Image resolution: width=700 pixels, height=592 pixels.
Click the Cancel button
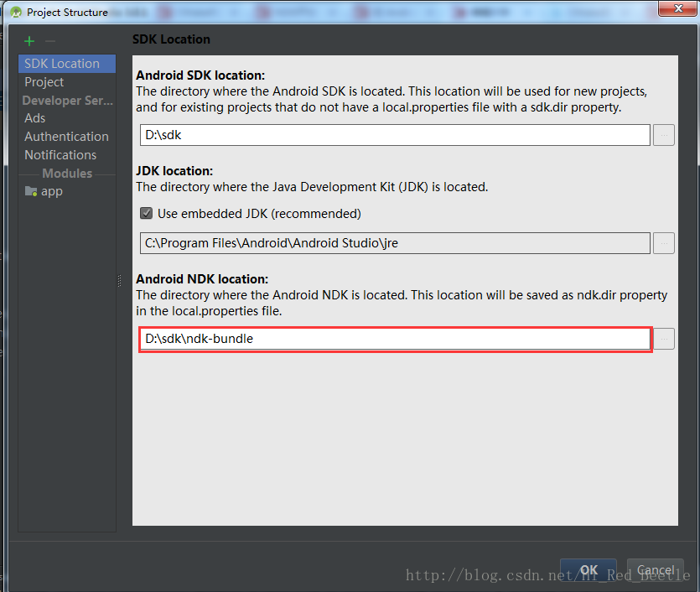pos(656,570)
